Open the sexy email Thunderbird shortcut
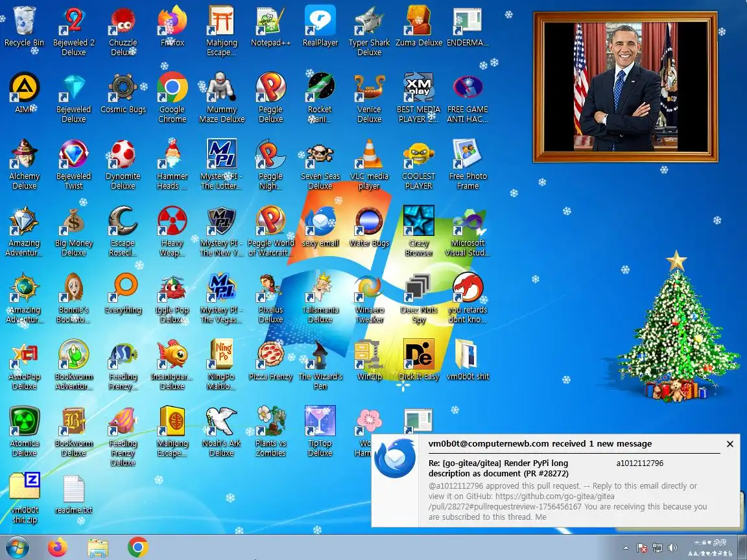This screenshot has width=747, height=560. point(320,226)
